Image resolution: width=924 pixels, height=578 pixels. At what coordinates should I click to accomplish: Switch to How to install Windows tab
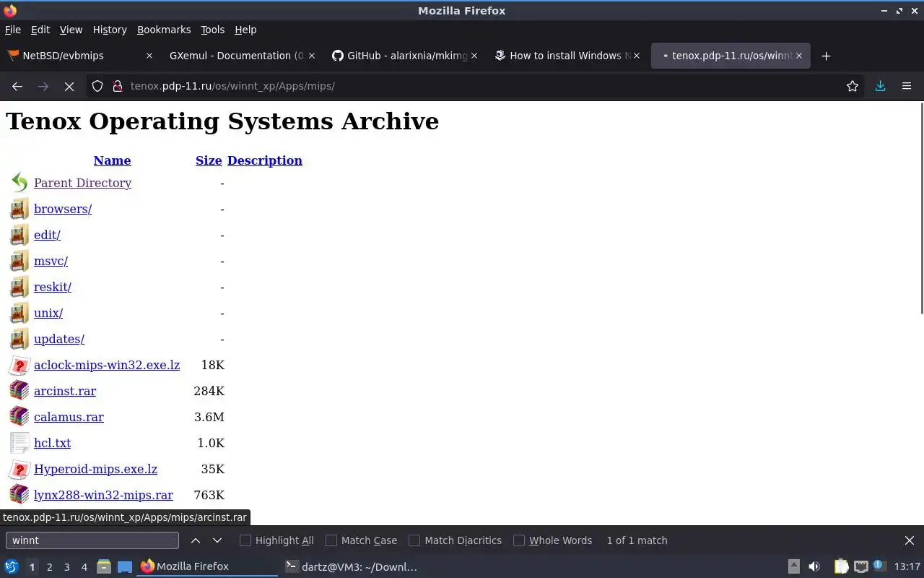coord(567,56)
